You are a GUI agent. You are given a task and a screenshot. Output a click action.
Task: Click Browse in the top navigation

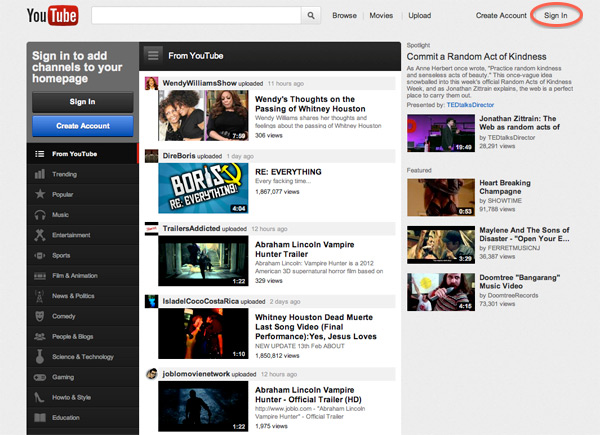[x=344, y=16]
